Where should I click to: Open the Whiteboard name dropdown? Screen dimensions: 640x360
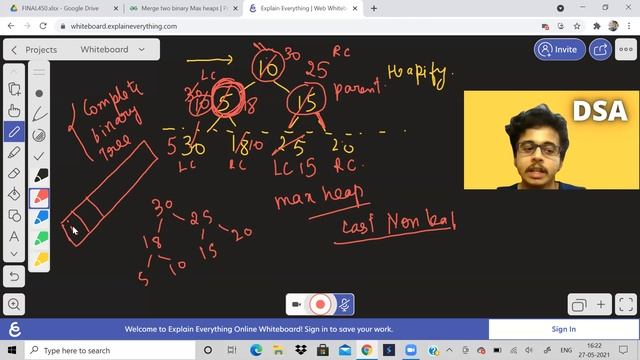113,50
